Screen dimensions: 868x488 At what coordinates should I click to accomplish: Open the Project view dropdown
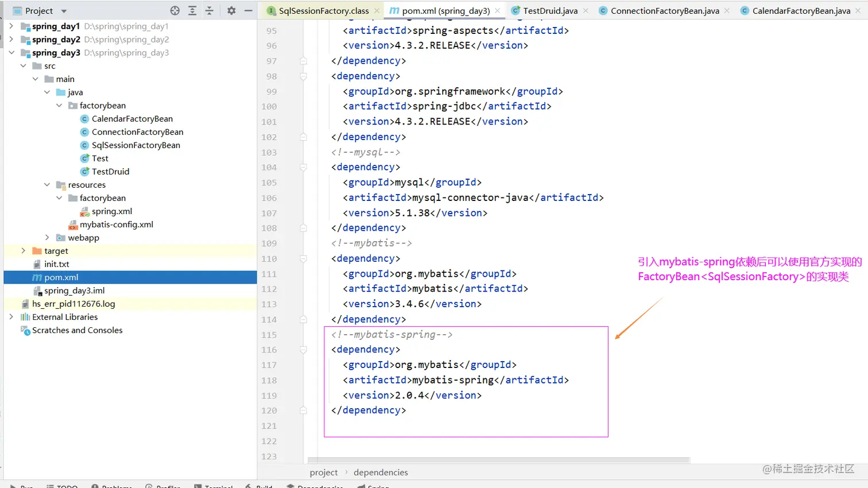64,11
